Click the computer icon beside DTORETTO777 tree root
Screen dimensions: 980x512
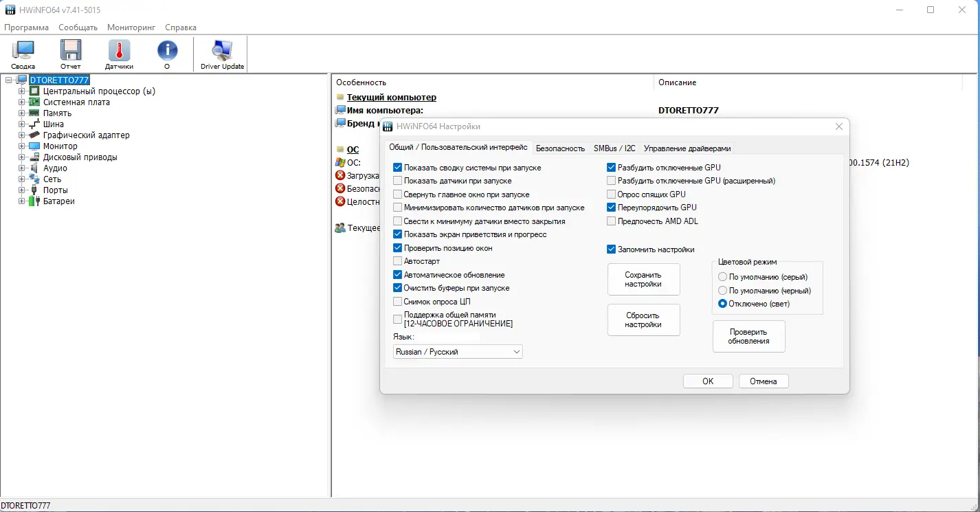pos(22,80)
